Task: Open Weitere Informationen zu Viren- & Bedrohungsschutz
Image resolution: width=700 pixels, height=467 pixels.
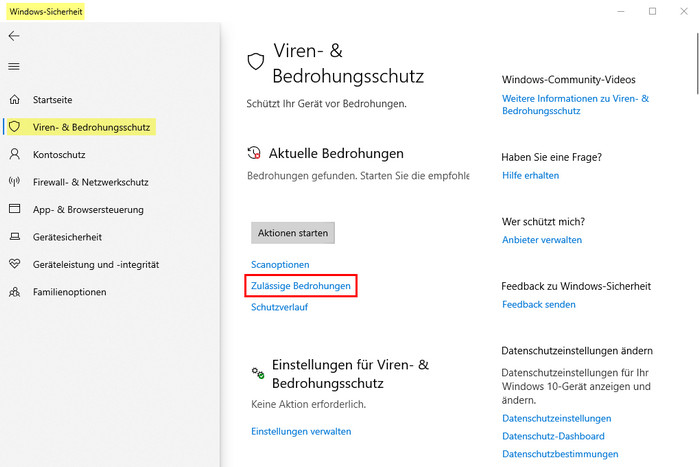Action: tap(575, 104)
